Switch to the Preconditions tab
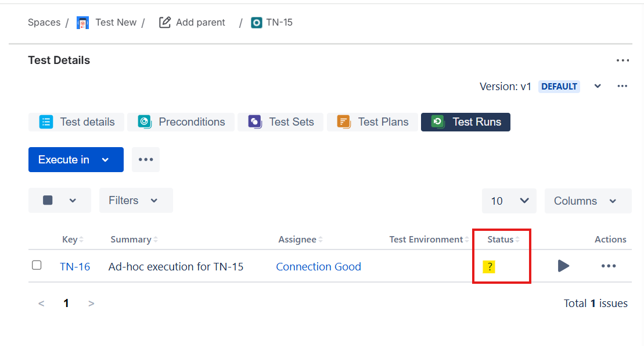Image resolution: width=644 pixels, height=346 pixels. 181,122
